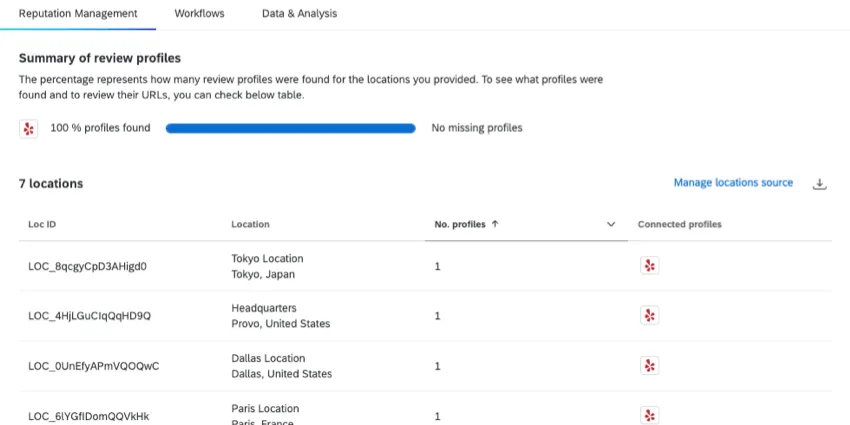Click Yelp profile icon for Headquarters row

pyautogui.click(x=650, y=316)
